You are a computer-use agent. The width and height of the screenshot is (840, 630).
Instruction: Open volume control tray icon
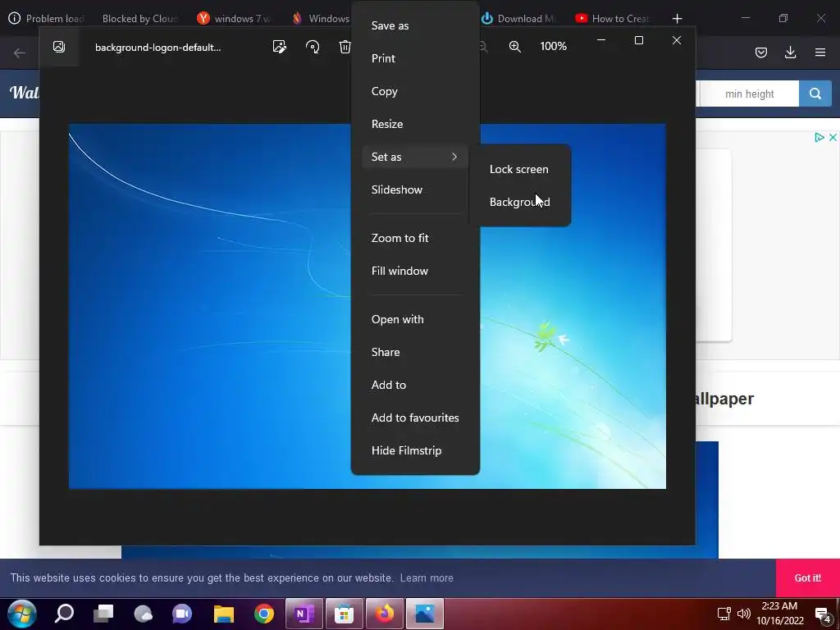coord(743,614)
